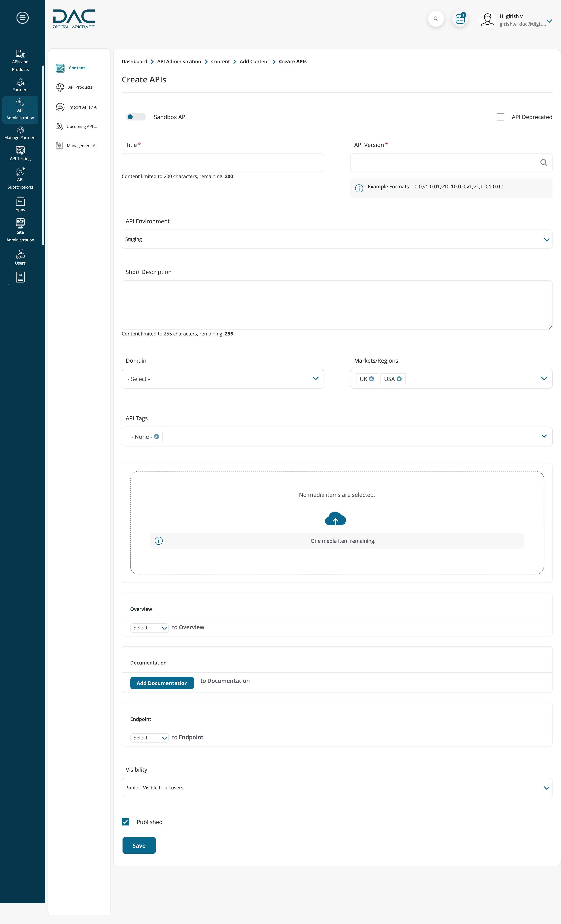Open the Domain select dropdown
Screen dimensions: 561x924
point(223,379)
